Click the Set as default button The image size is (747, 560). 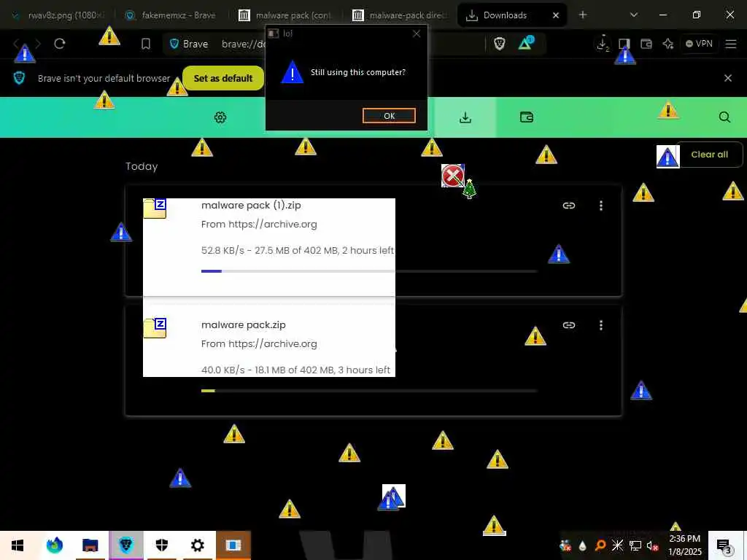223,78
